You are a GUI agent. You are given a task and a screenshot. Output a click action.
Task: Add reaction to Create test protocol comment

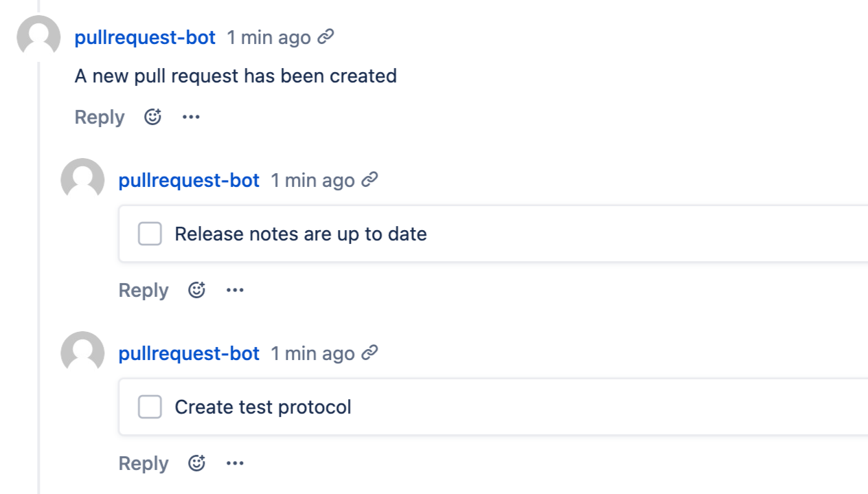pyautogui.click(x=196, y=463)
